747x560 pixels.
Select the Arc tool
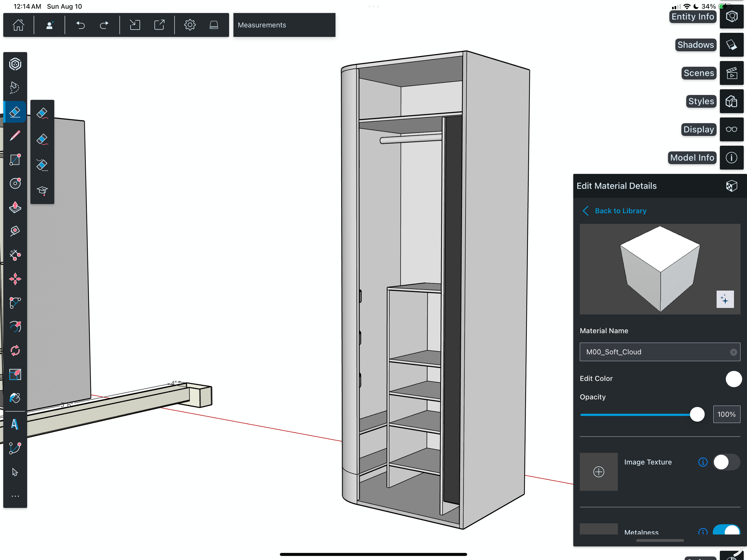pyautogui.click(x=15, y=303)
